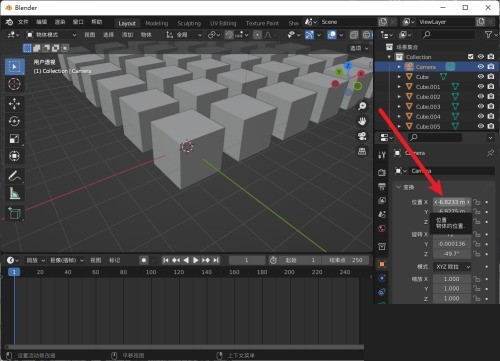
Task: Open the Output properties printer tab
Action: pyautogui.click(x=382, y=186)
